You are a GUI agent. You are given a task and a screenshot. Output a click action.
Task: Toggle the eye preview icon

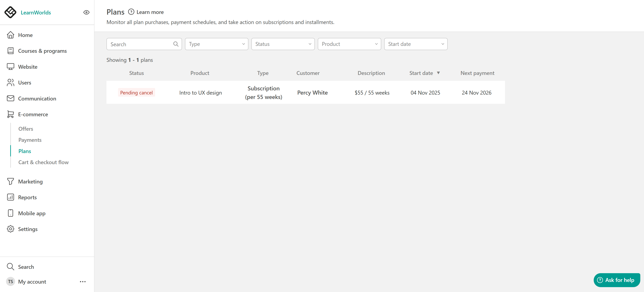coord(86,12)
